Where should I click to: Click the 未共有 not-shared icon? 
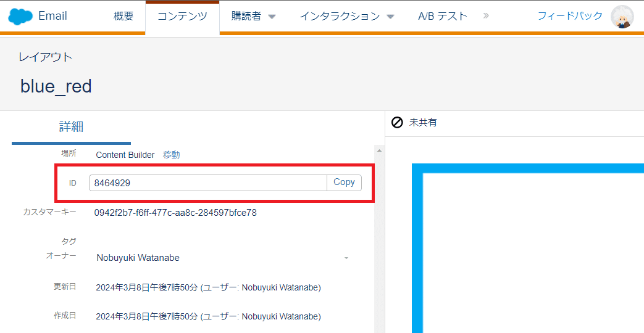(397, 122)
